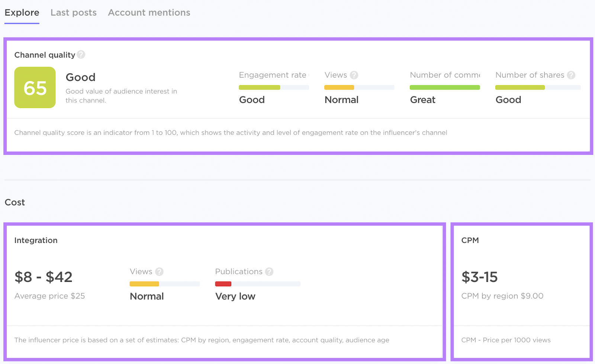Image resolution: width=595 pixels, height=364 pixels.
Task: Click the Very low publications rating
Action: [235, 296]
